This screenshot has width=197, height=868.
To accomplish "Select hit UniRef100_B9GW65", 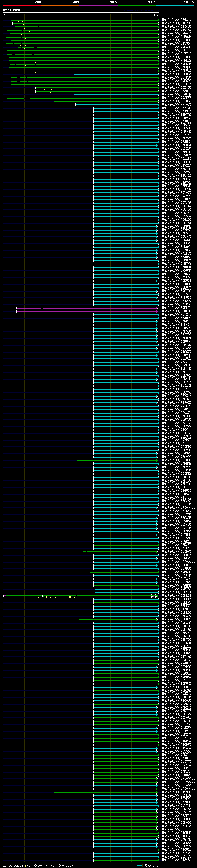I will tap(177, 74).
